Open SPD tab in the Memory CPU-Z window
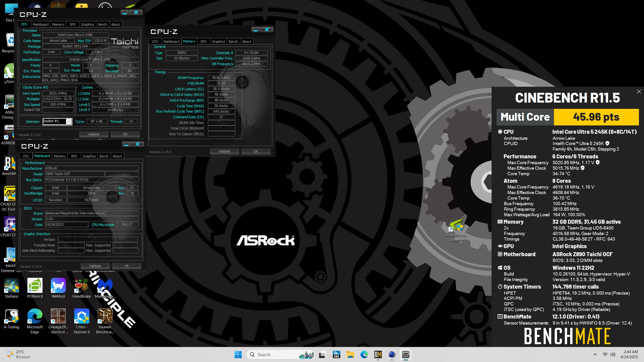The height and width of the screenshot is (362, 644). coord(203,41)
